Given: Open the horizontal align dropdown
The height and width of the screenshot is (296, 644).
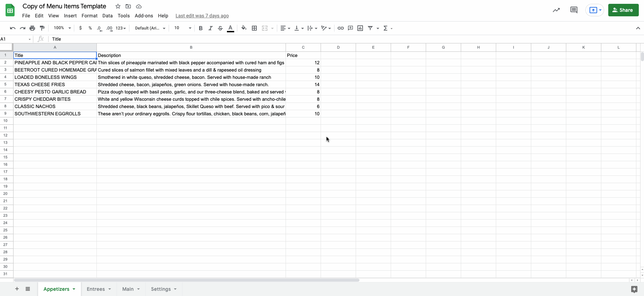Looking at the screenshot, I should coord(285,28).
